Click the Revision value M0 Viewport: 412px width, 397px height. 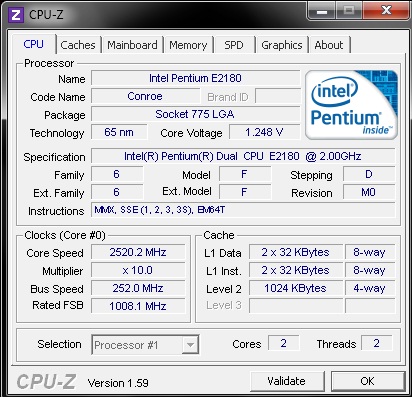pos(369,192)
